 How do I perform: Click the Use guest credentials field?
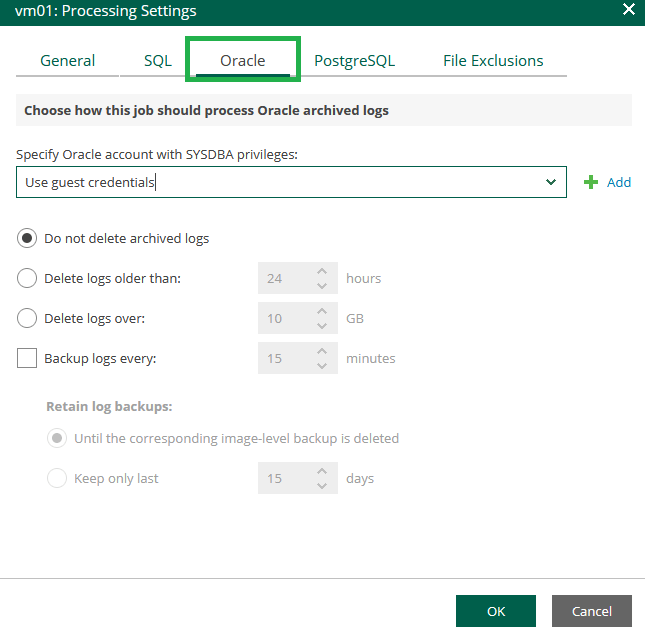[291, 182]
